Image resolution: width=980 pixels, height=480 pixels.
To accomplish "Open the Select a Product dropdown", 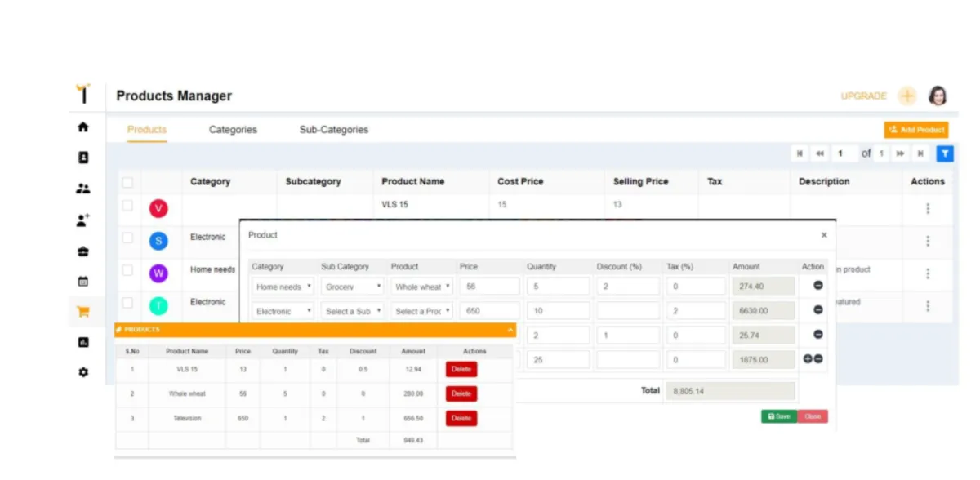I will [422, 311].
